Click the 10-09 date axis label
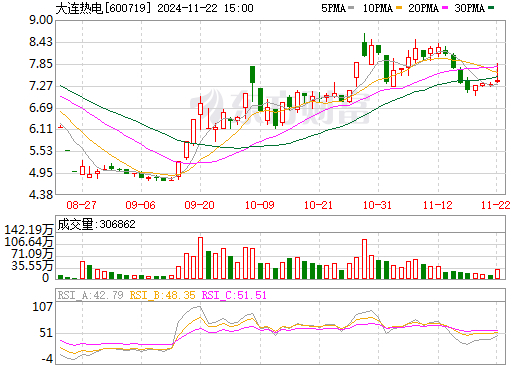Screen dimensions: 520x365 pyautogui.click(x=260, y=205)
